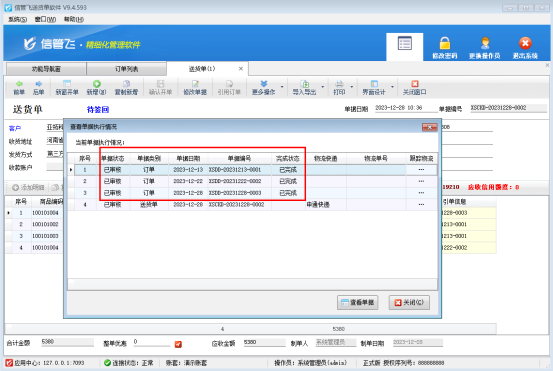Screen dimensions: 553x371
Task: Expand the 导入导出 dropdown arrow
Action: pos(323,87)
